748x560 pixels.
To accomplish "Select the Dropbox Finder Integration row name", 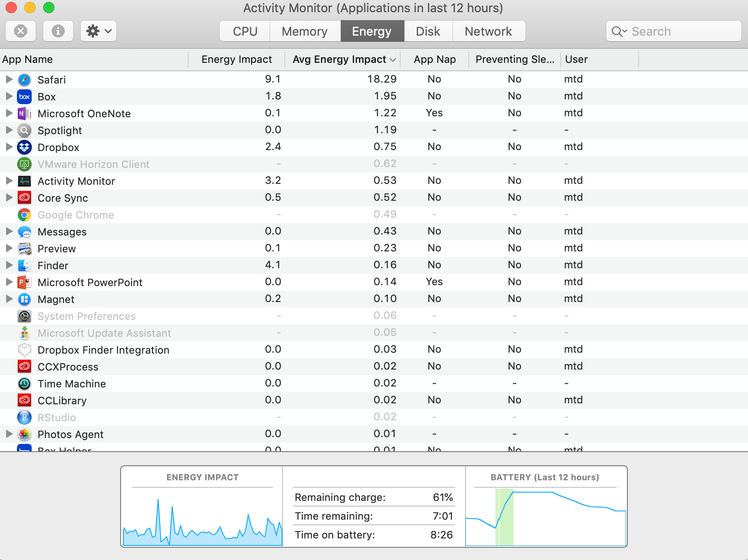I will coord(103,350).
